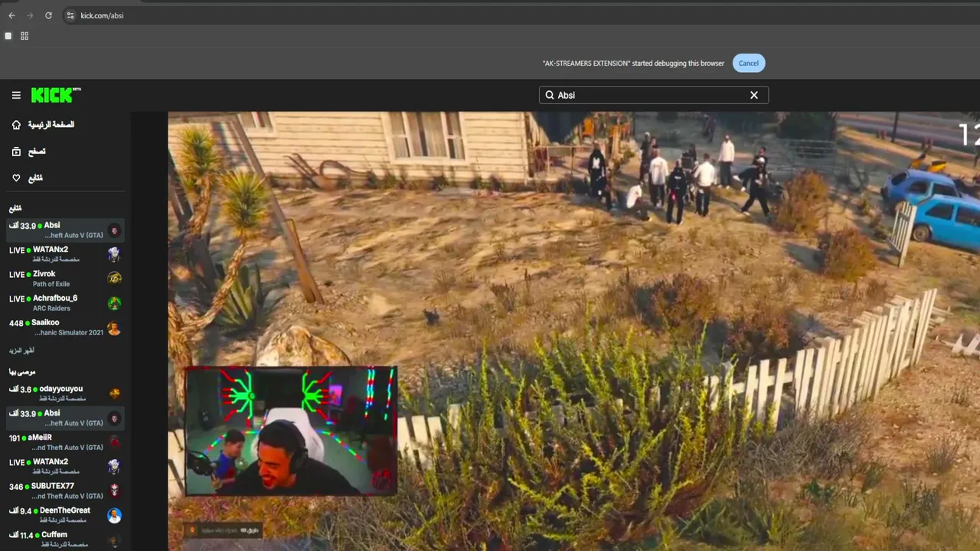Click the Browse (تصفح) icon in sidebar
This screenshot has width=980, height=551.
click(x=16, y=152)
